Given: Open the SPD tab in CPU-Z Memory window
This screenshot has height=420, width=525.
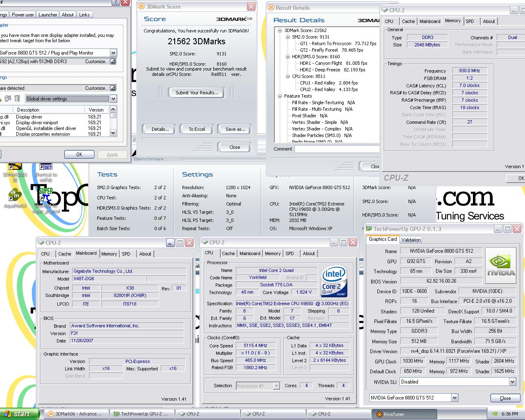Looking at the screenshot, I should pos(470,21).
